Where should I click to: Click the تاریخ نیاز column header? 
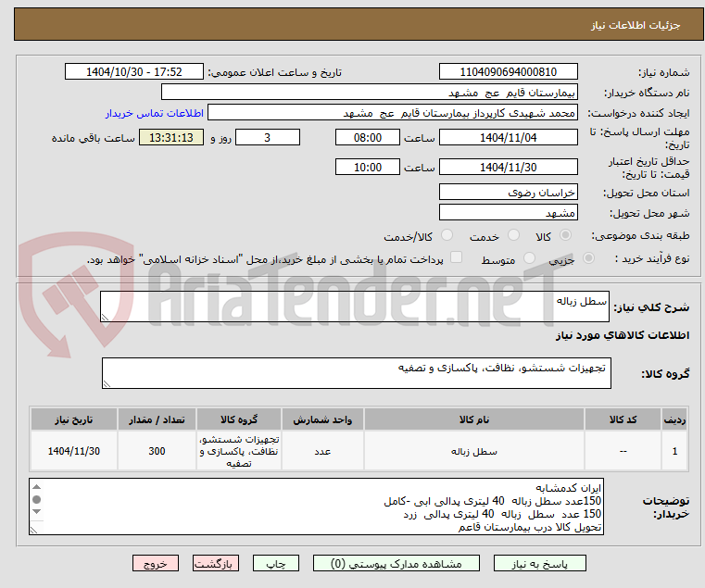pos(74,419)
